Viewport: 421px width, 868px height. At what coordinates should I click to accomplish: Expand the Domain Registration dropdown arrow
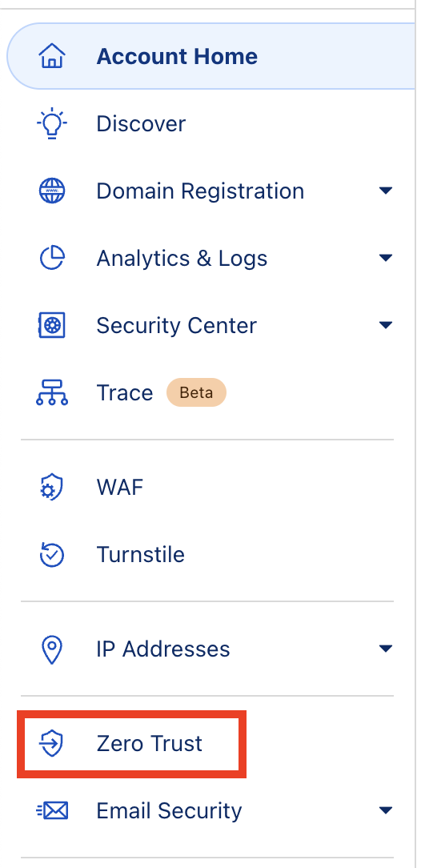click(386, 191)
